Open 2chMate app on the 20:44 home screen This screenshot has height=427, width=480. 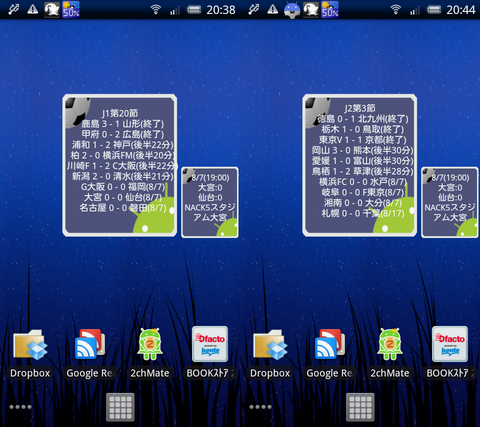[390, 354]
